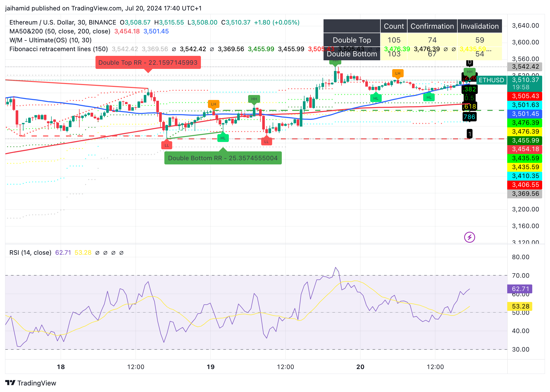Click the TradingView logo at bottom left
Viewport: 550px width, 392px height.
click(31, 383)
